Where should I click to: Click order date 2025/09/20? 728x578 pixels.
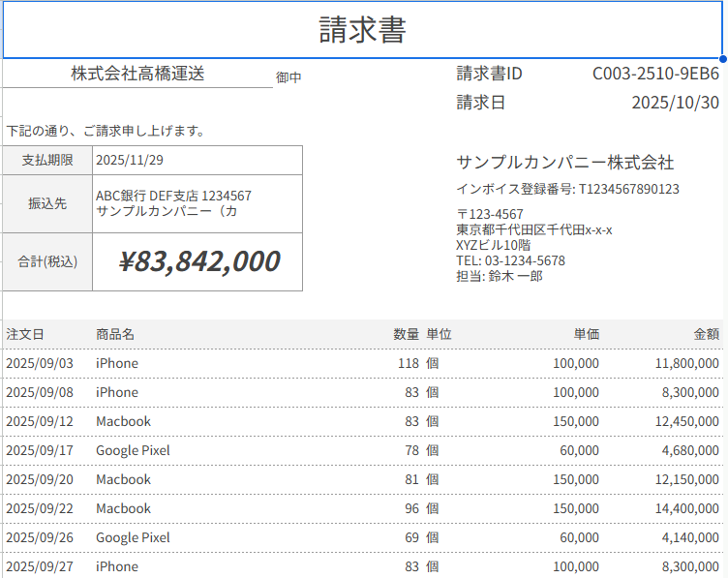click(x=40, y=479)
